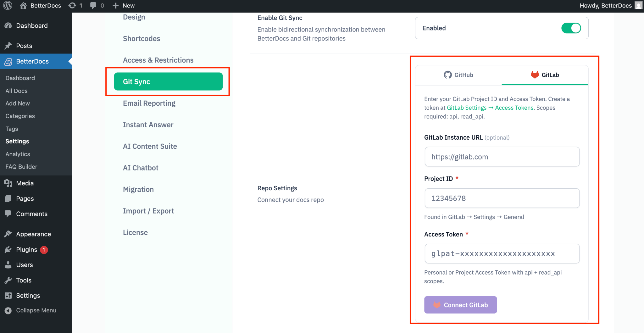
Task: Open Access & Restrictions settings
Action: [158, 60]
